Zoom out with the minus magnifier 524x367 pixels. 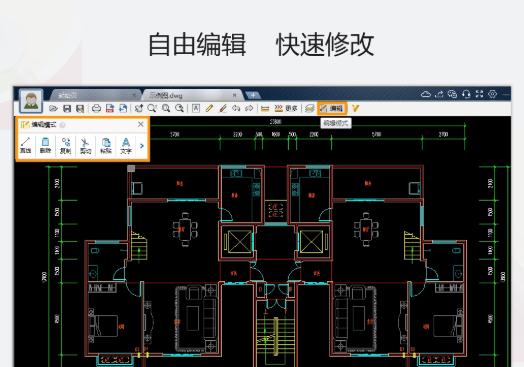tap(179, 108)
